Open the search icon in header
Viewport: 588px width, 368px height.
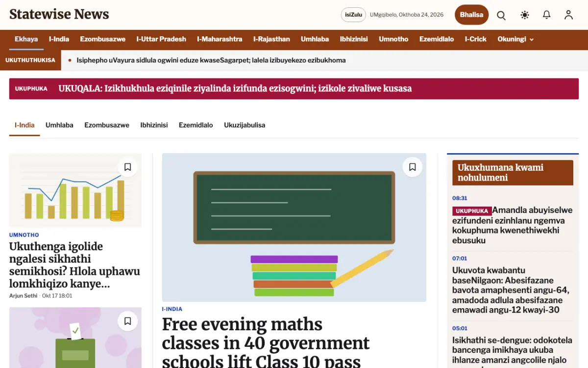coord(501,15)
